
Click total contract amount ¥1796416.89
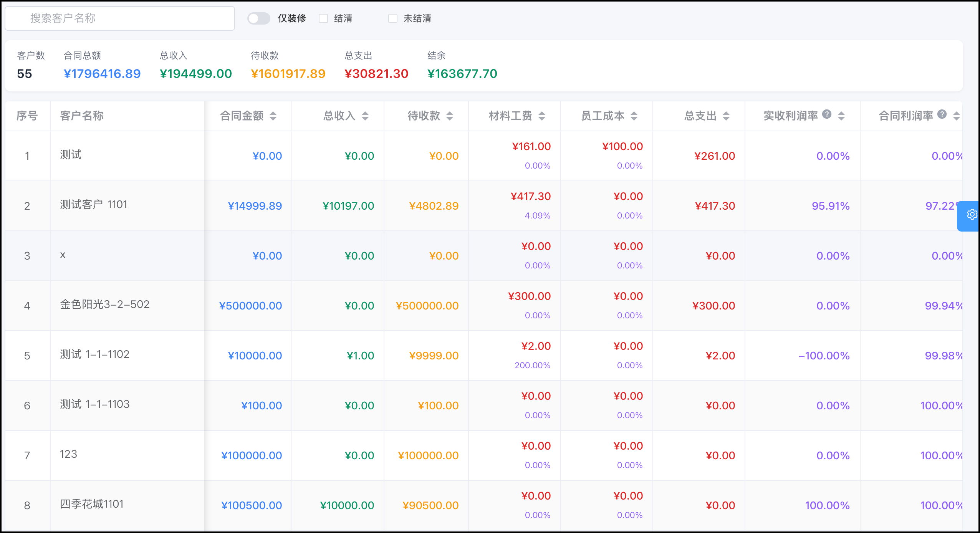coord(102,74)
